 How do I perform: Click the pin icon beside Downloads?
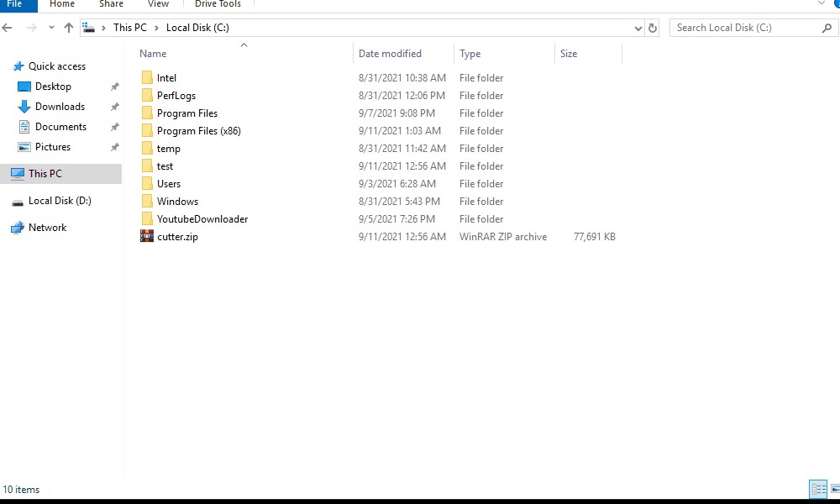pos(114,107)
